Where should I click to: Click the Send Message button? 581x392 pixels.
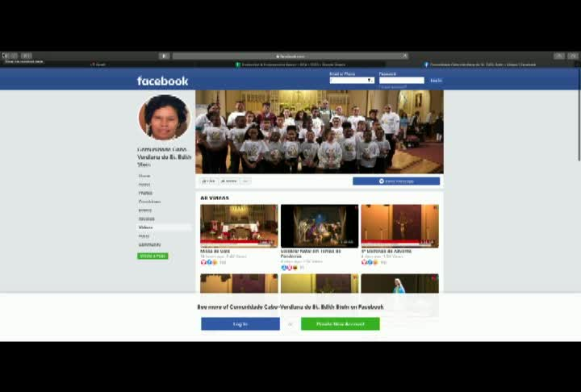[x=396, y=181]
